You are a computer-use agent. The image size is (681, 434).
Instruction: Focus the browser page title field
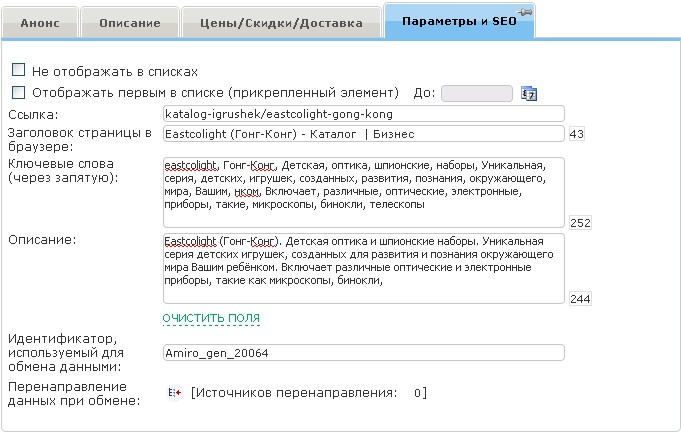click(x=362, y=134)
